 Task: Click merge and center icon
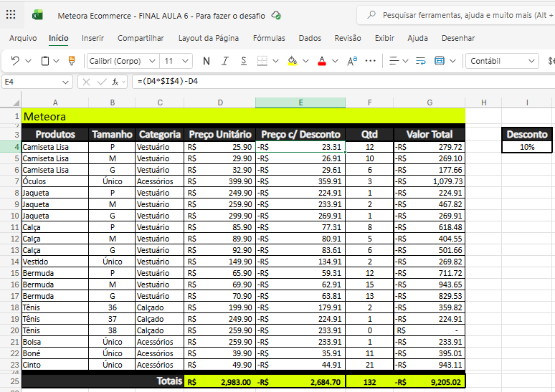tap(440, 61)
